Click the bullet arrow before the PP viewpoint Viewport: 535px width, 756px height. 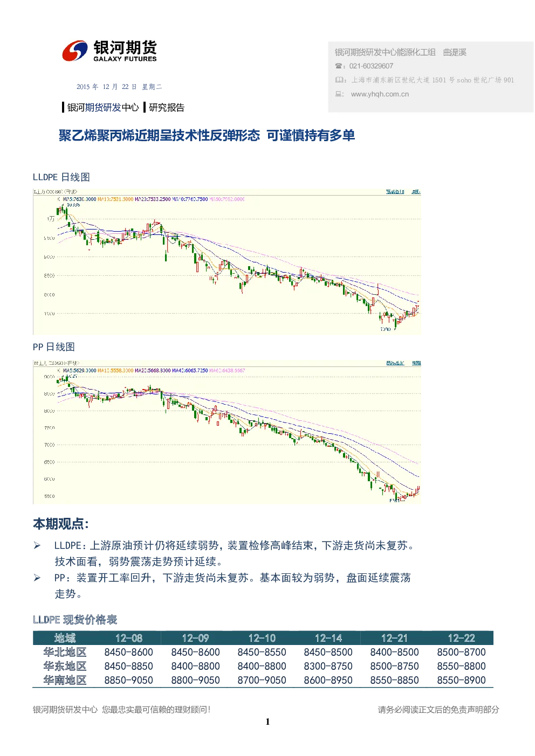(x=37, y=578)
